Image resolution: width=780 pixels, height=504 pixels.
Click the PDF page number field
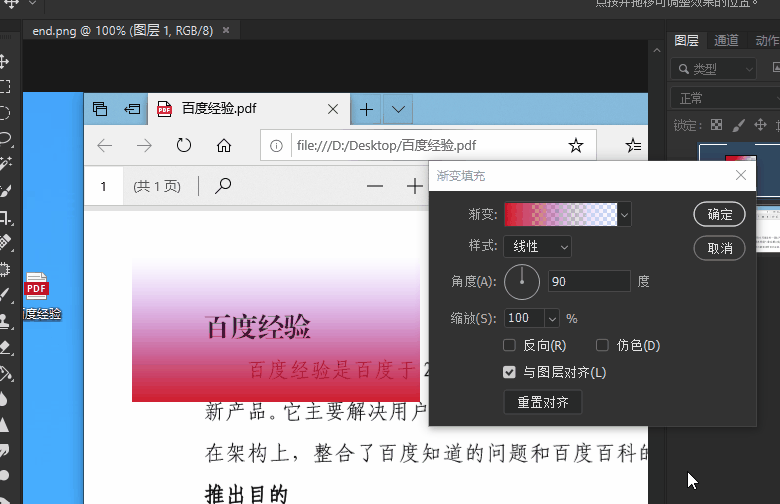point(103,186)
